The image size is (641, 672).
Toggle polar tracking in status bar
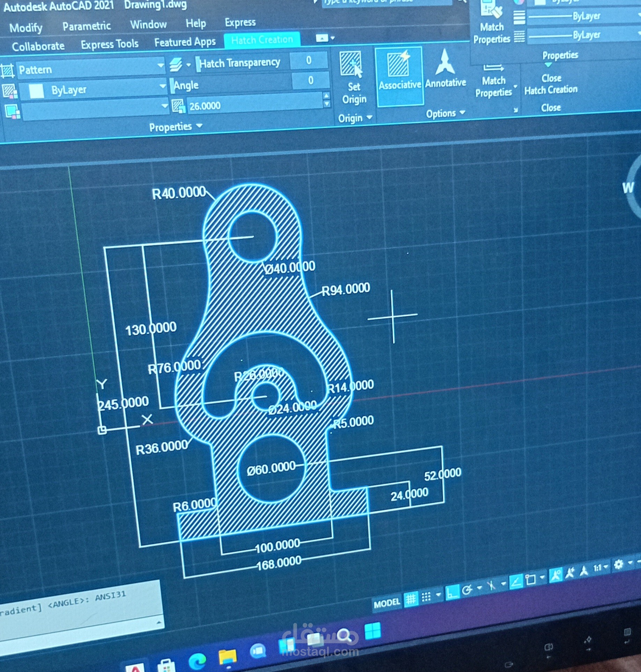[x=467, y=590]
